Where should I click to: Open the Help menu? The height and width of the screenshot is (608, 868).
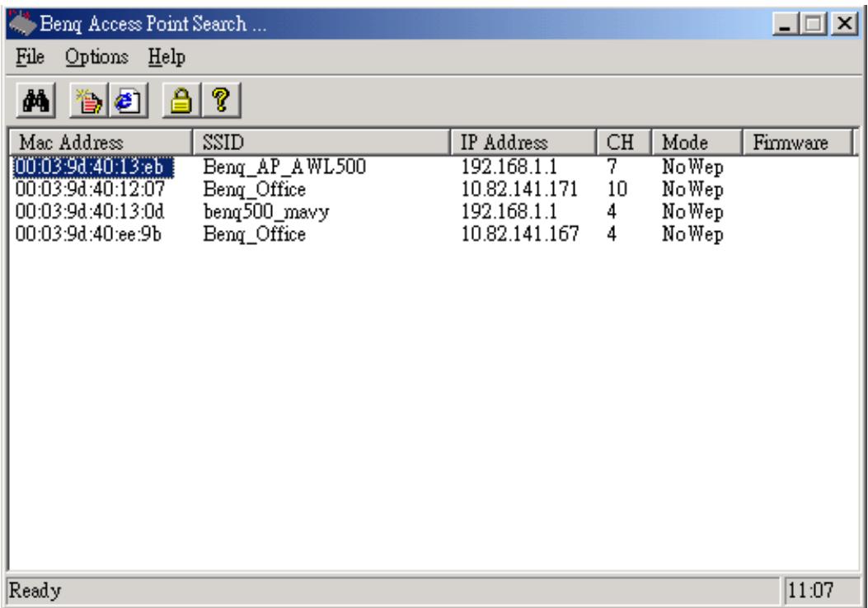tap(166, 57)
